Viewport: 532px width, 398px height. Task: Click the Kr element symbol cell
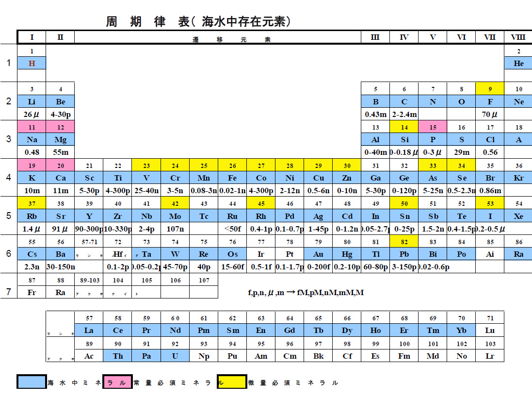pos(518,178)
